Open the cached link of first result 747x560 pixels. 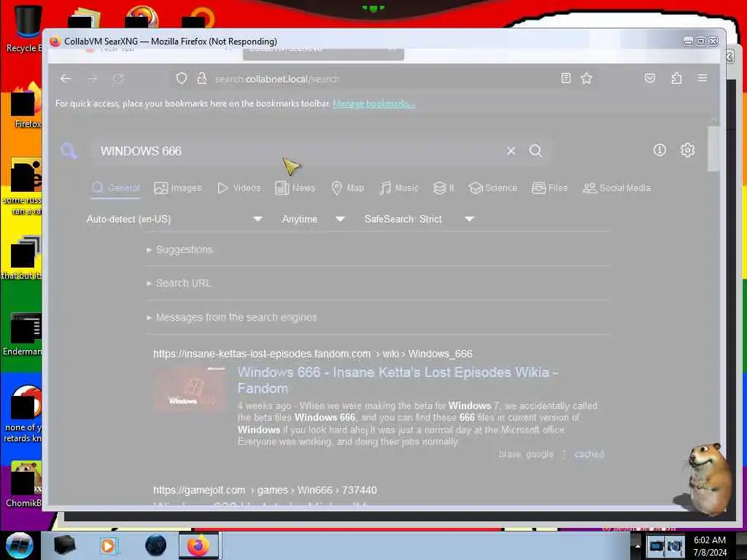[589, 454]
